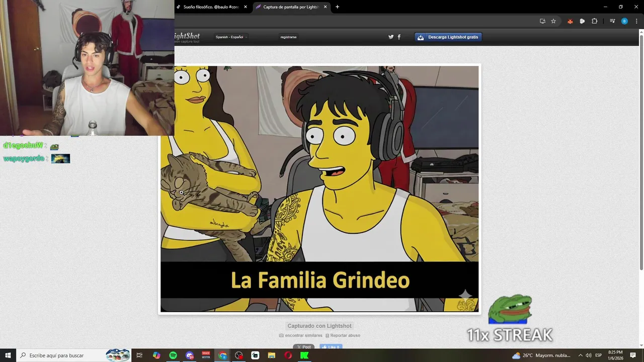Open the weather widget showing 26°C
Screen dimensions: 644x362
click(x=541, y=355)
